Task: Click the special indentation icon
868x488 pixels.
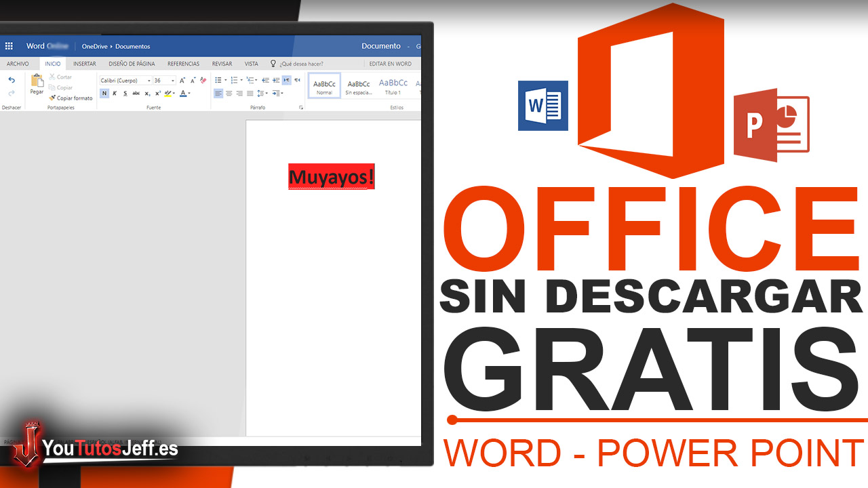Action: click(276, 94)
